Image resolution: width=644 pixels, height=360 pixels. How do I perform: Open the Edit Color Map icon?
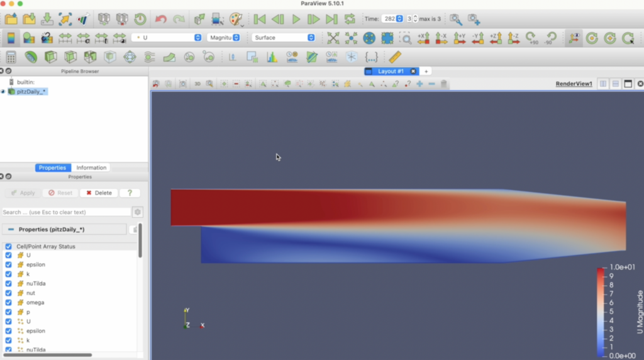coord(29,38)
